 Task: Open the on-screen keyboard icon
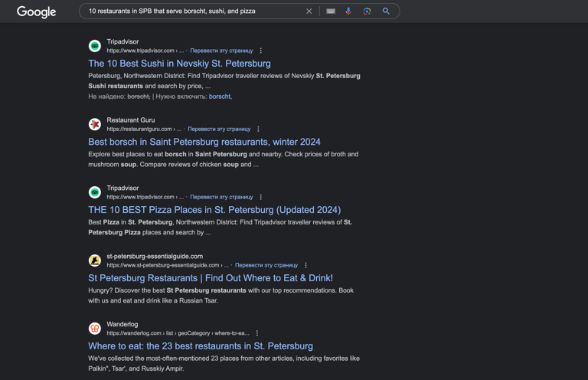point(331,11)
